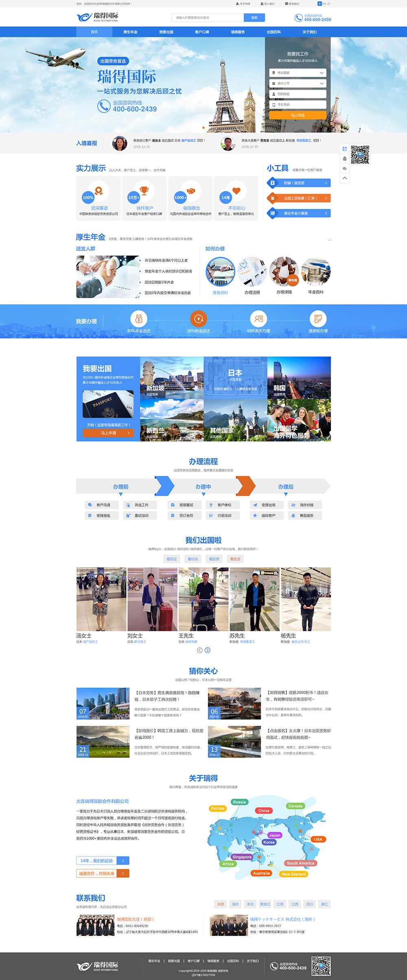Select the 看签证 filter tab
The width and height of the screenshot is (407, 980).
172,559
